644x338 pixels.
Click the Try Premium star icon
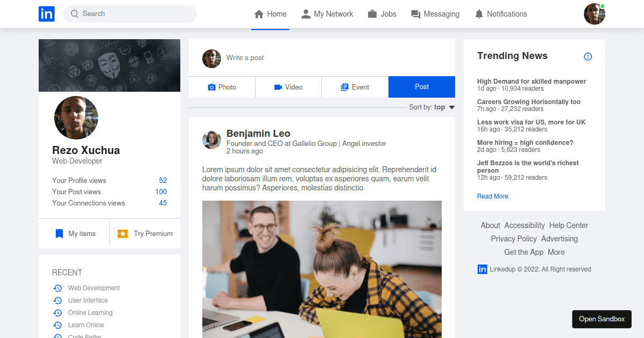coord(123,233)
